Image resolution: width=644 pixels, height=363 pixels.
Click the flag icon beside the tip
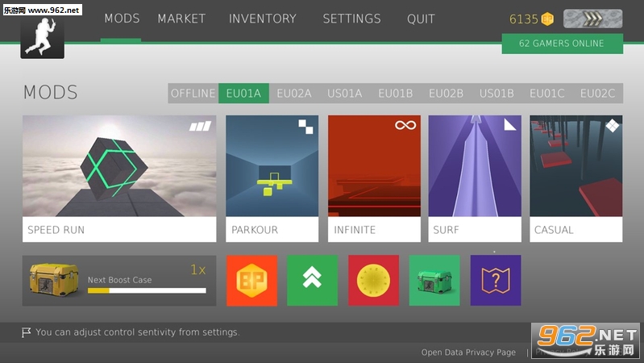click(x=27, y=332)
